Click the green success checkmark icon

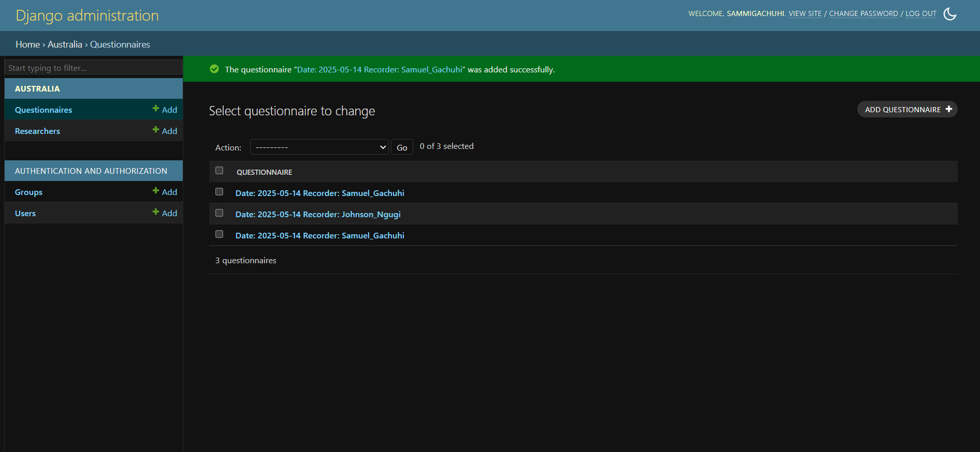pyautogui.click(x=214, y=69)
